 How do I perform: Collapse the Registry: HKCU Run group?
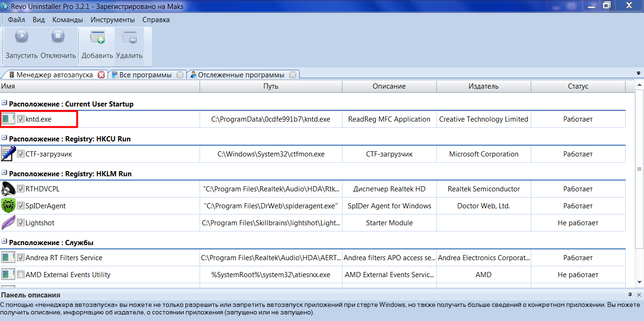(4, 139)
